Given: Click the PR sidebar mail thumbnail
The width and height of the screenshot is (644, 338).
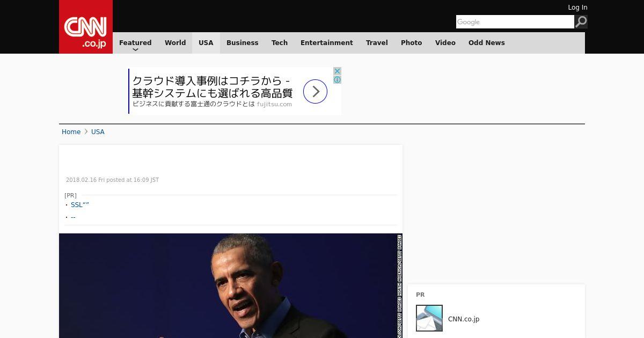Looking at the screenshot, I should [429, 318].
